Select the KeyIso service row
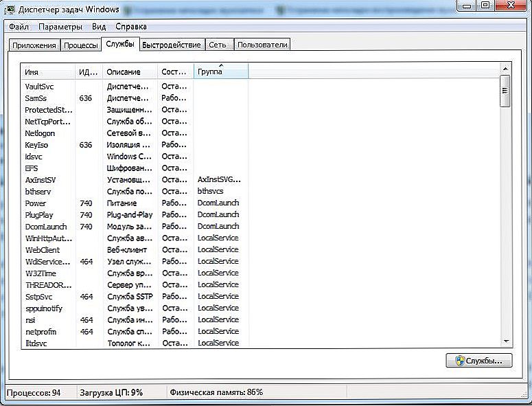 coord(135,145)
